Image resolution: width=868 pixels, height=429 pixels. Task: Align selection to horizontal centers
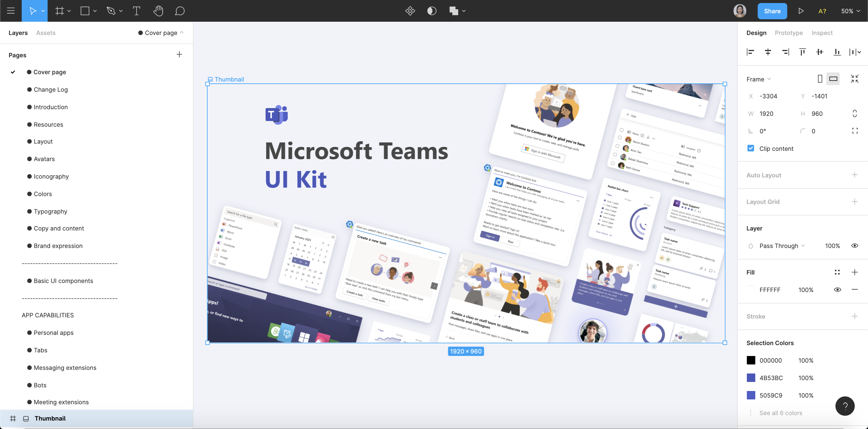(x=768, y=52)
